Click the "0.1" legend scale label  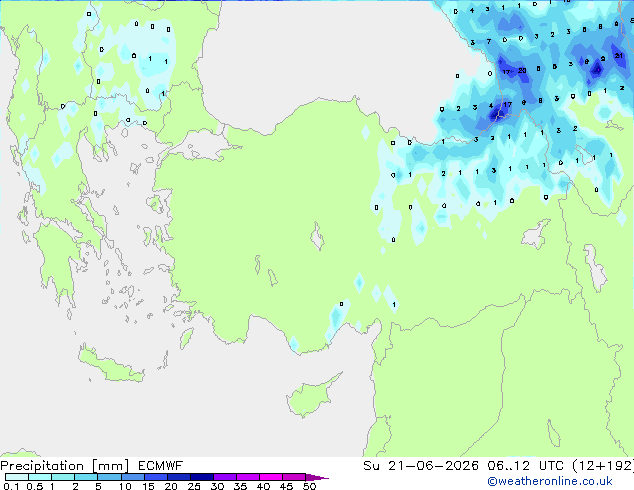(11, 486)
